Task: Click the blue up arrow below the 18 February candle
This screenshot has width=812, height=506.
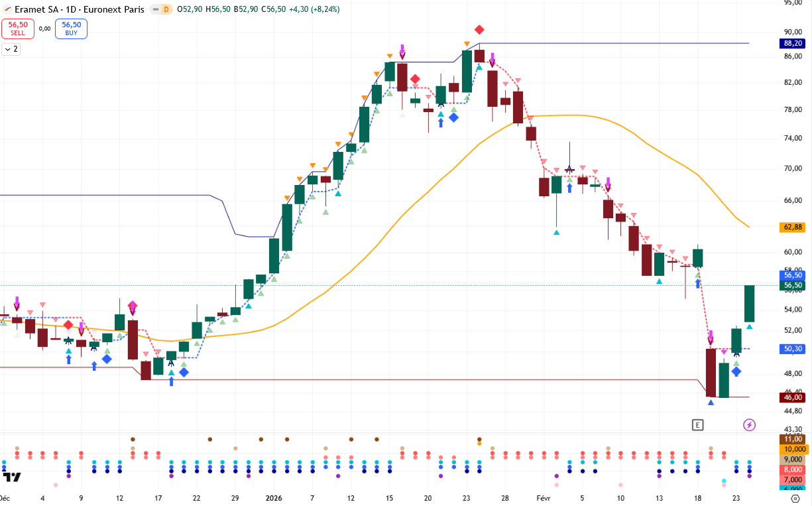Action: click(x=697, y=283)
